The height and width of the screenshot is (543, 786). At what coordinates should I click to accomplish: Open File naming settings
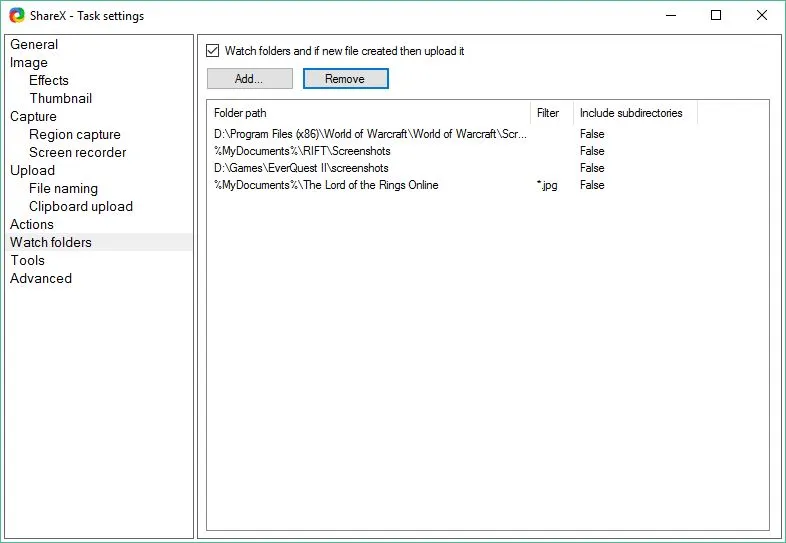coord(63,189)
